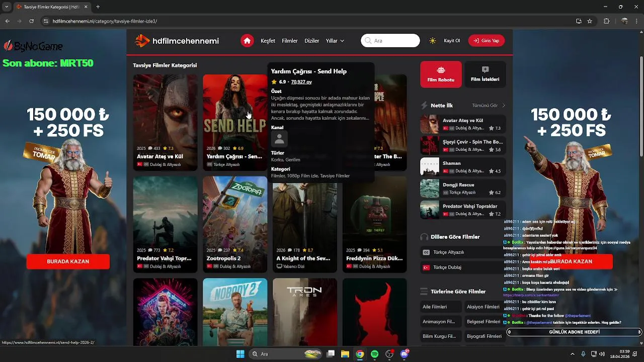The image size is (644, 362).
Task: Click the Kanal avatar placeholder icon
Action: (x=279, y=139)
